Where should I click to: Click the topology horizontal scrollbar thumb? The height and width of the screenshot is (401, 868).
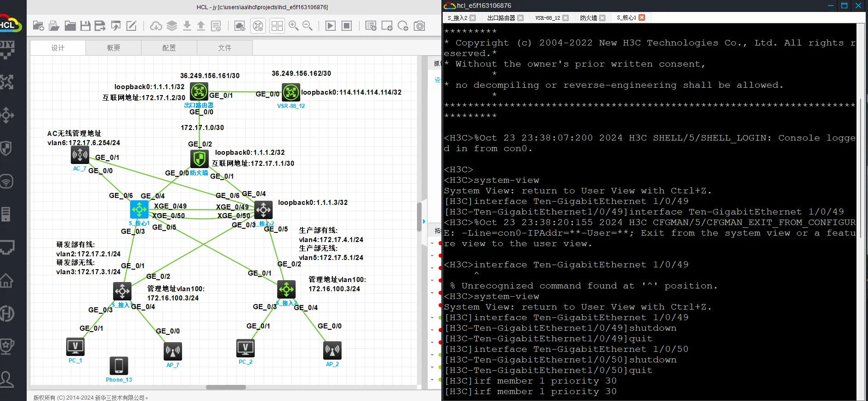226,387
